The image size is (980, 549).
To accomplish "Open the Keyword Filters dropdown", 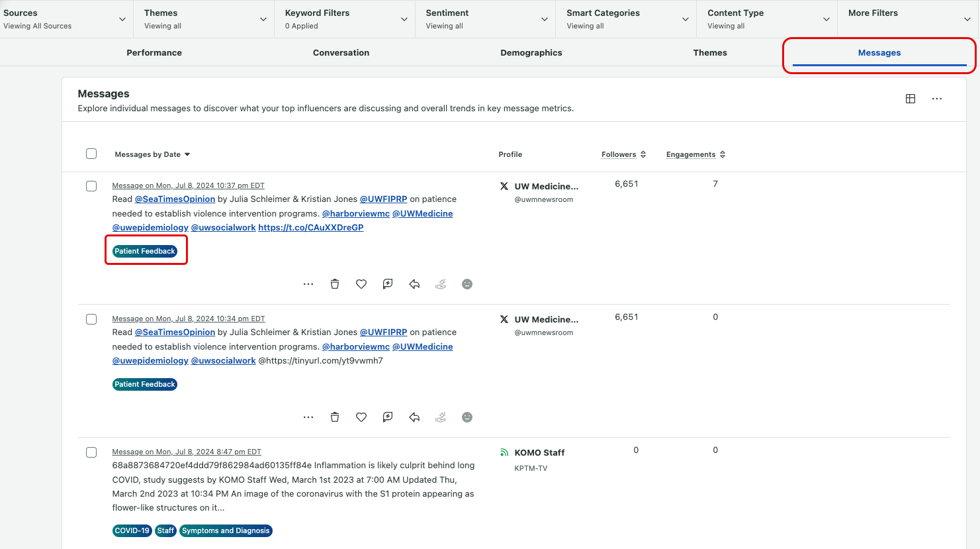I will (x=345, y=19).
